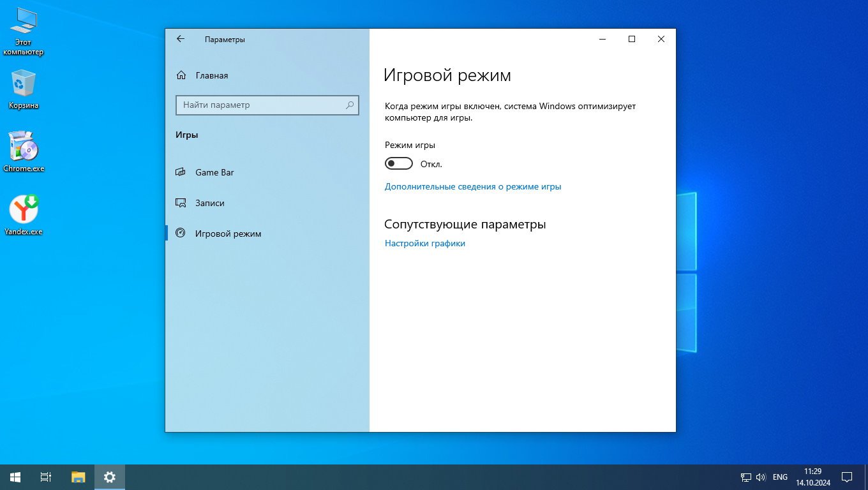Image resolution: width=868 pixels, height=490 pixels.
Task: Click the search magnifier icon
Action: [350, 105]
